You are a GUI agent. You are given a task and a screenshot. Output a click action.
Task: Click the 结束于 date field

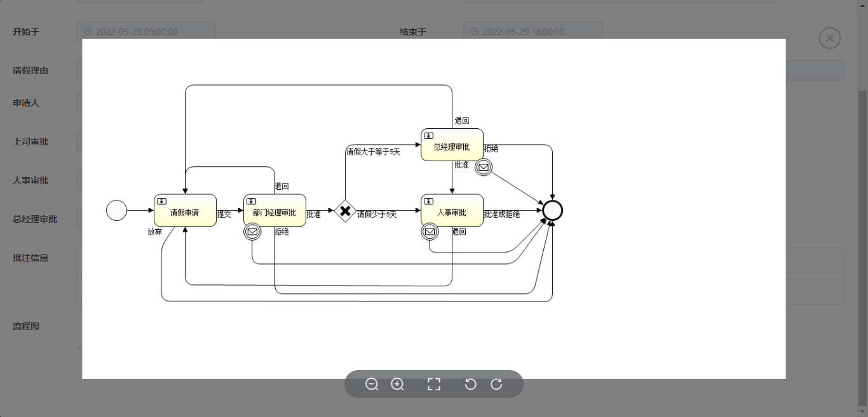[533, 31]
